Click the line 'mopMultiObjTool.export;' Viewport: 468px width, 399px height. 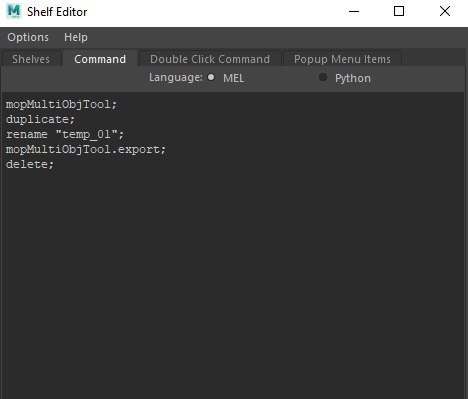tap(86, 149)
